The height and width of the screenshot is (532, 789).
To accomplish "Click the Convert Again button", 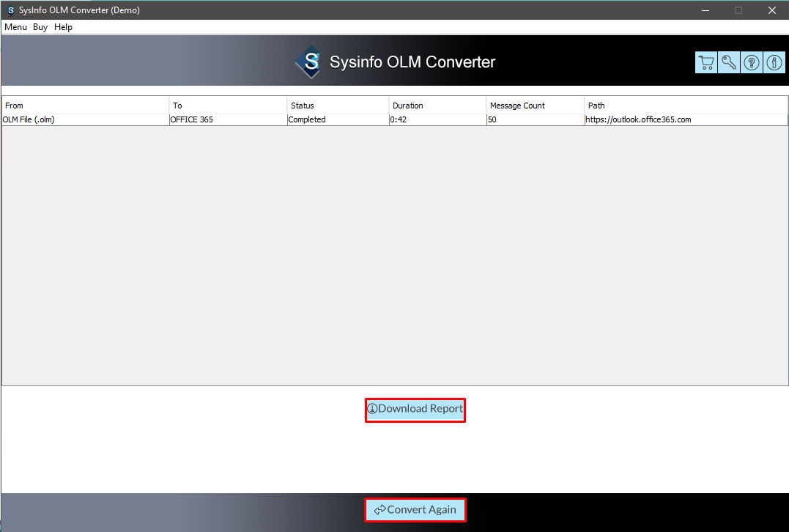I will pyautogui.click(x=415, y=510).
